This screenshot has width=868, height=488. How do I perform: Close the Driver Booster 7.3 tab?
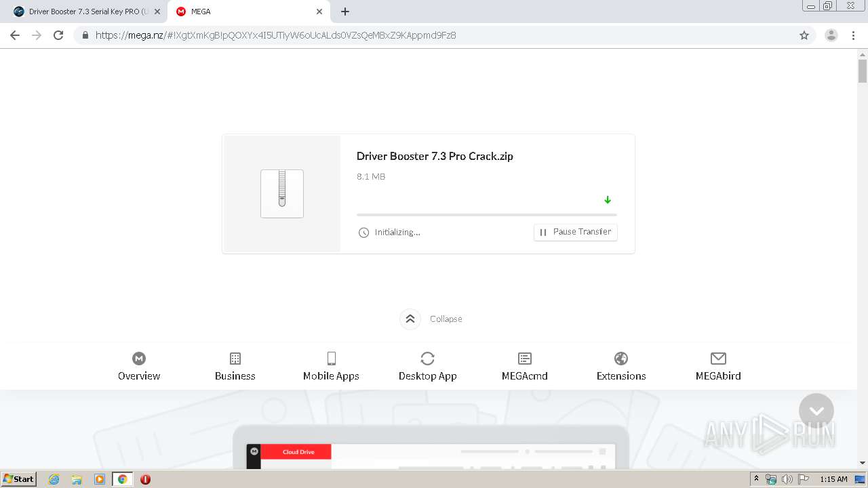157,12
